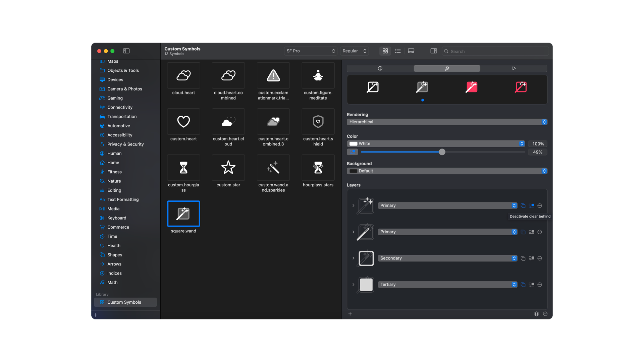Open the Rendering mode dropdown showing Hierarchical

point(447,122)
